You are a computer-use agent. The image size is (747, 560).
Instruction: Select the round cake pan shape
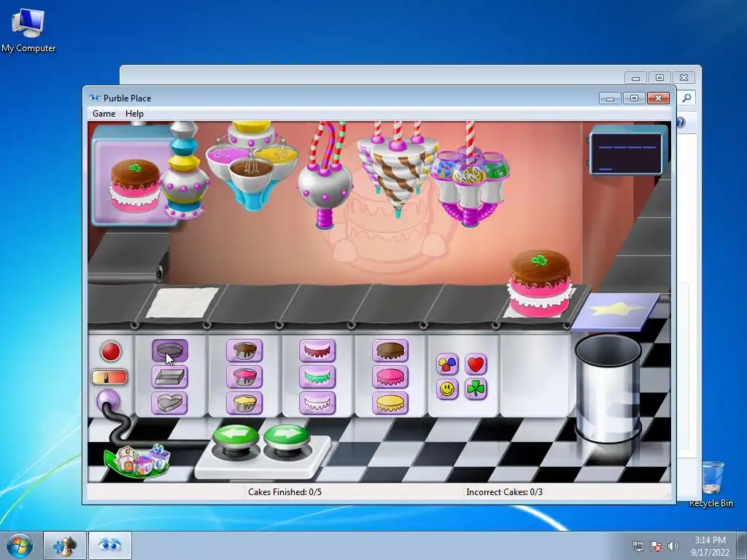point(170,351)
